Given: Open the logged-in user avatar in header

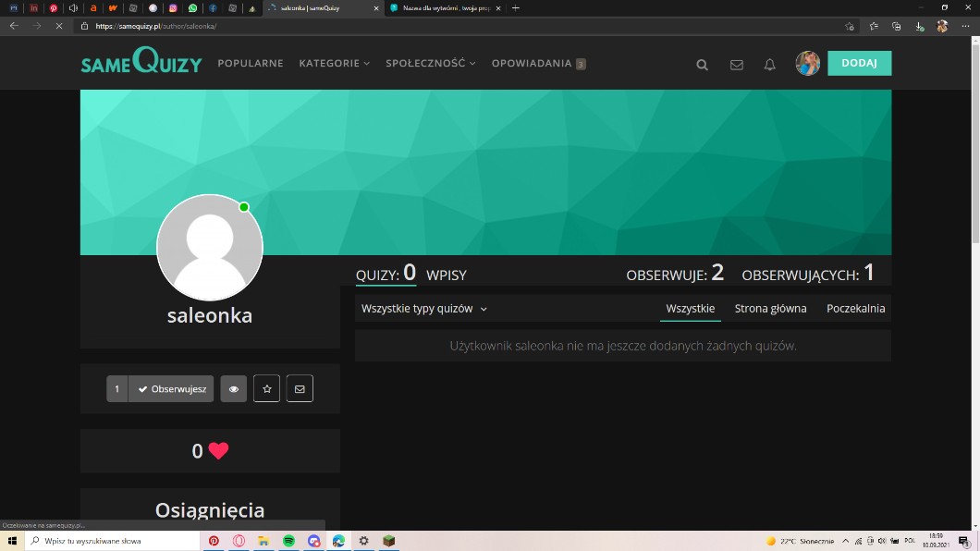Looking at the screenshot, I should pyautogui.click(x=807, y=63).
